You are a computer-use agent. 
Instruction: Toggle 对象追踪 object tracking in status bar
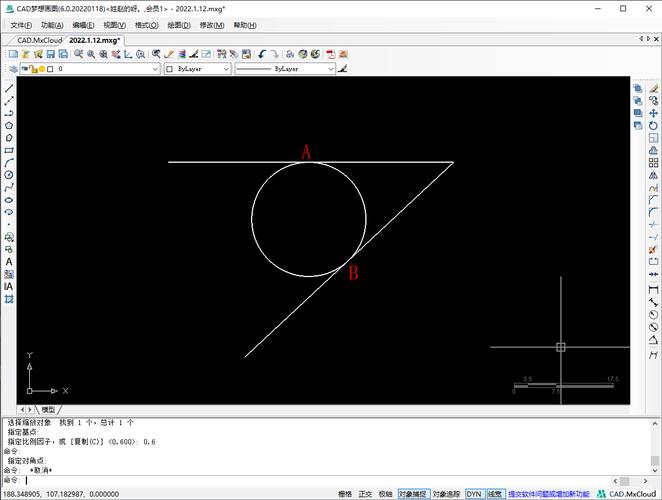pyautogui.click(x=446, y=494)
